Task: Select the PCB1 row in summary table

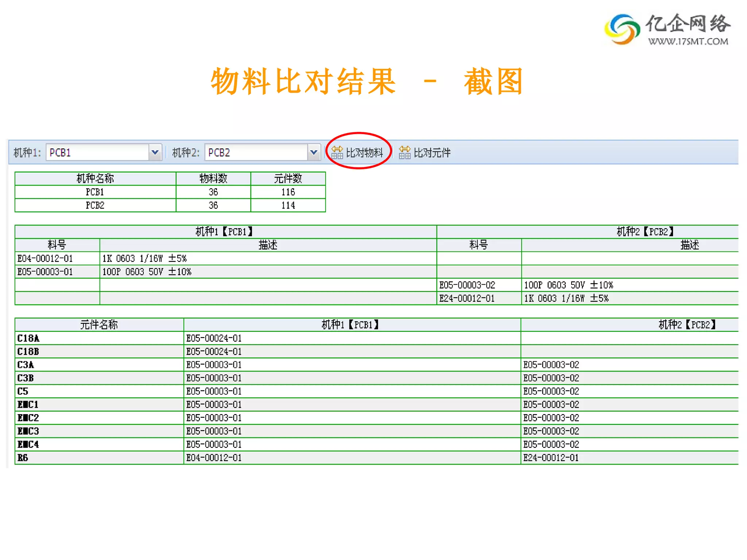Action: (170, 192)
